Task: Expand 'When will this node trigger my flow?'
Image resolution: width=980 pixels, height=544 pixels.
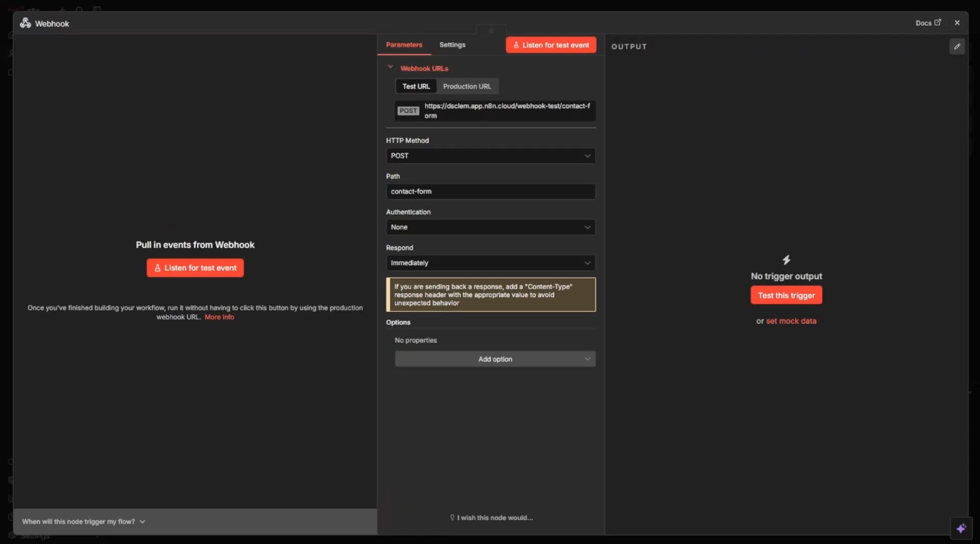Action: point(83,522)
